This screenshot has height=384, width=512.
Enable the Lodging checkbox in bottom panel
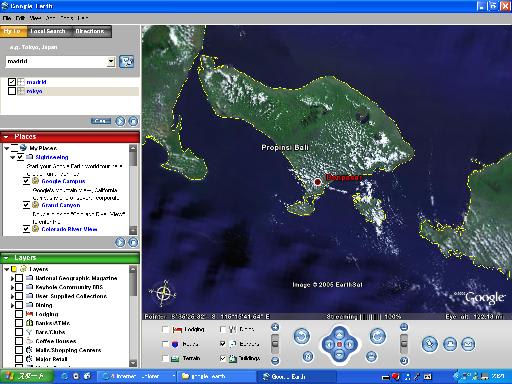click(x=165, y=329)
